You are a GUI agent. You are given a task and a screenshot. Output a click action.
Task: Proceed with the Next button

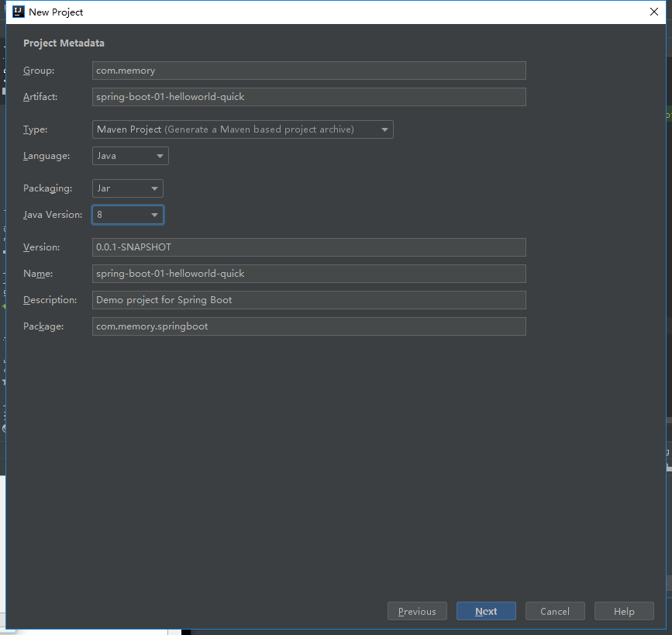[486, 611]
